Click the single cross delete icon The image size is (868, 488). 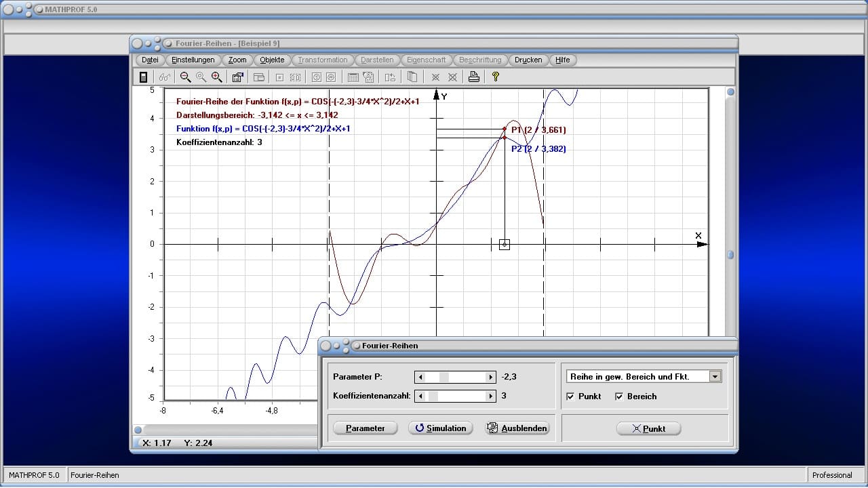click(x=435, y=77)
